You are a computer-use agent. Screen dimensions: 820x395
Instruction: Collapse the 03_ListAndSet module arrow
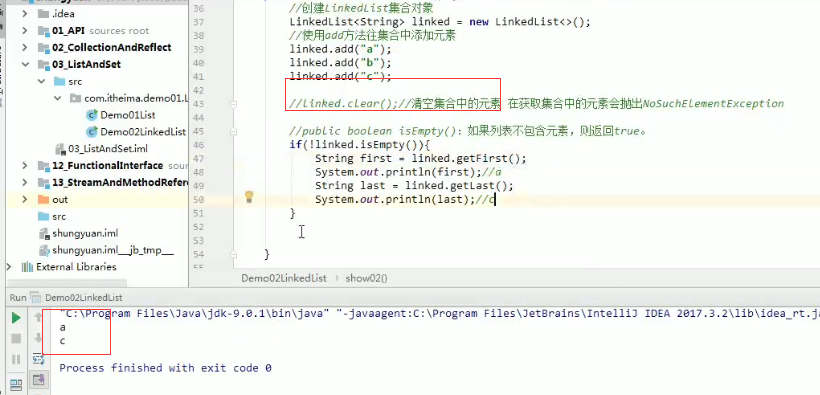(25, 64)
